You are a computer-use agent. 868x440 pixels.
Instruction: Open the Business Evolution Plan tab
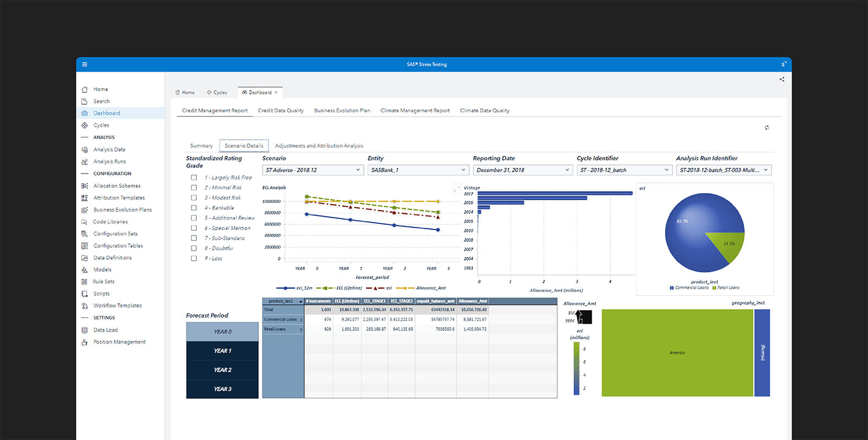point(342,111)
